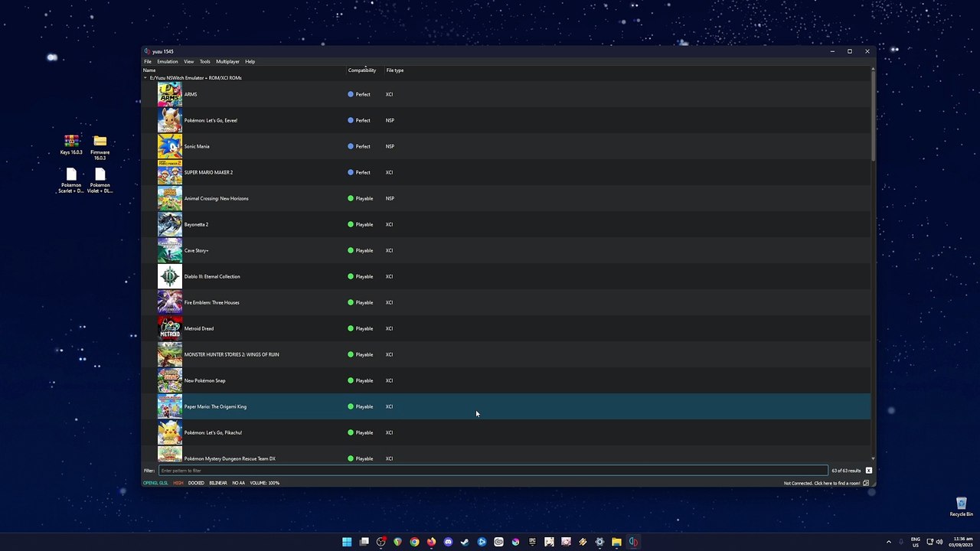Select the Pokemon Violet file on desktop
Viewport: 980px width, 551px height.
point(100,180)
